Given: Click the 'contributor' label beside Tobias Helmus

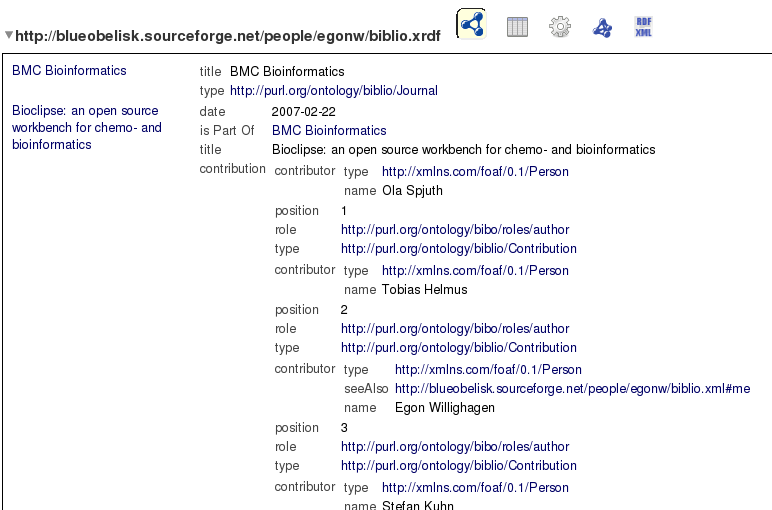Looking at the screenshot, I should (x=304, y=270).
